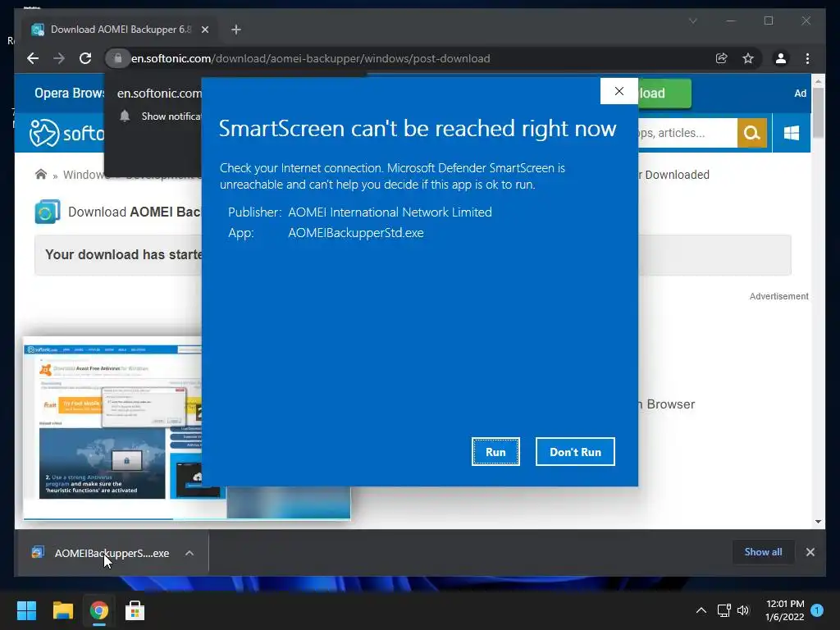This screenshot has height=630, width=840.
Task: Go back in Chrome
Action: click(33, 58)
